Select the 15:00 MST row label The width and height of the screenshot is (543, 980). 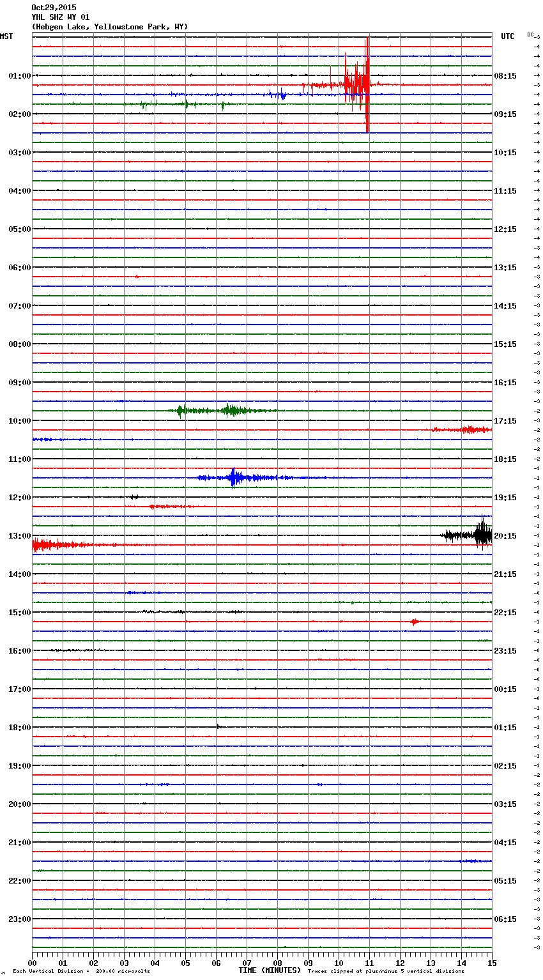19,612
